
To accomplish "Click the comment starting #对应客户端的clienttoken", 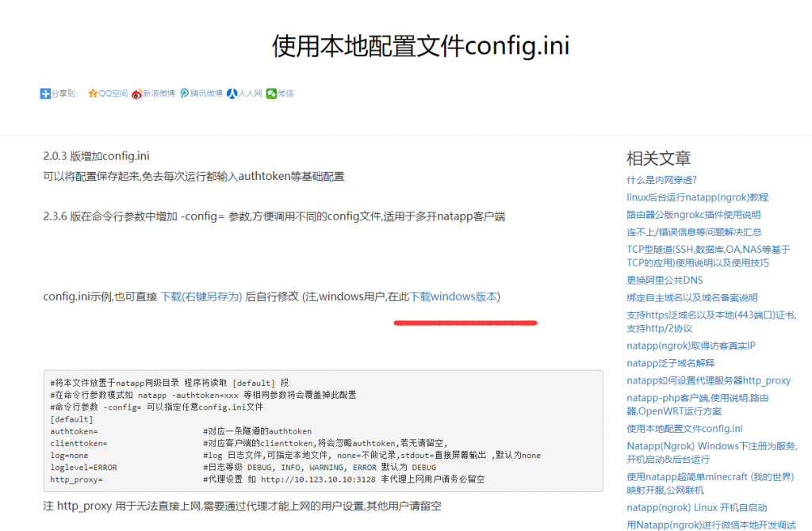I will (325, 444).
